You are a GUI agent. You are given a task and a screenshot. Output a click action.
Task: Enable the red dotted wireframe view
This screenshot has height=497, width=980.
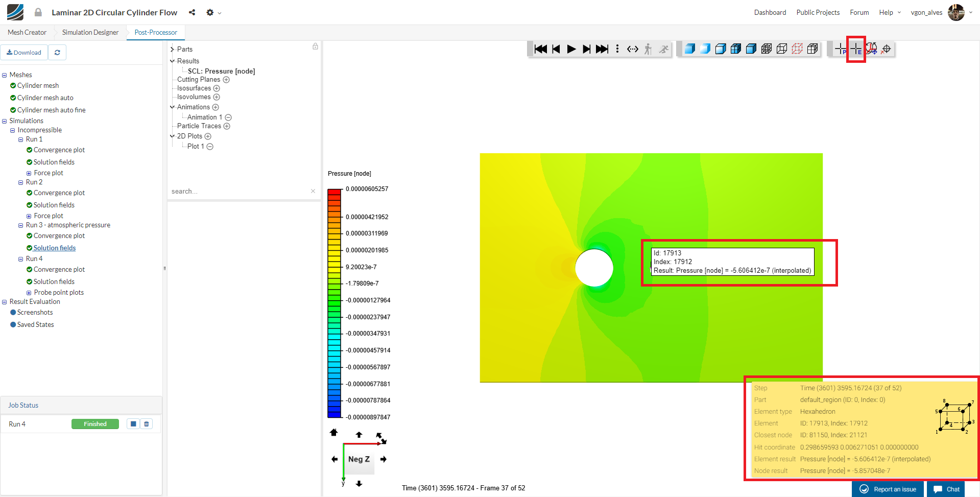click(797, 49)
